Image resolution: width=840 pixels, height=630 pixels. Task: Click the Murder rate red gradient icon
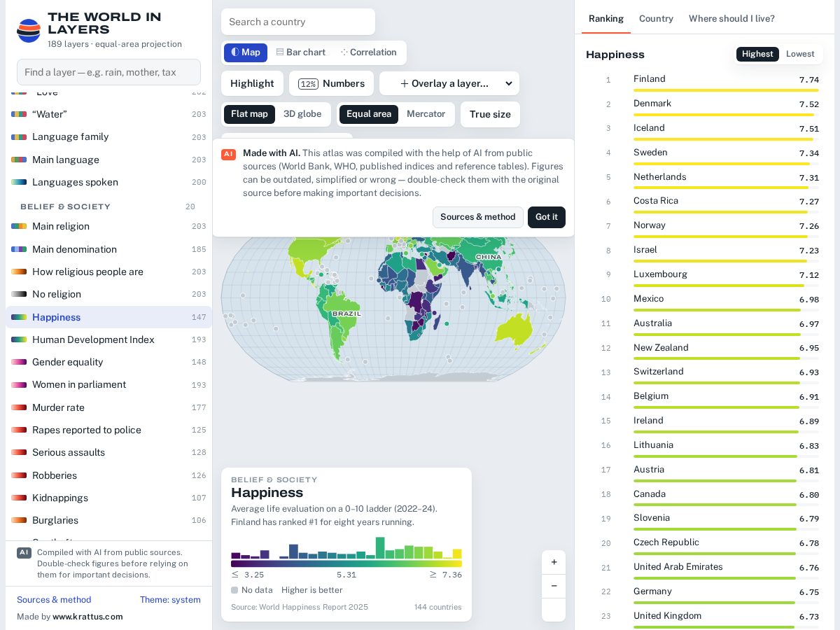(x=19, y=407)
